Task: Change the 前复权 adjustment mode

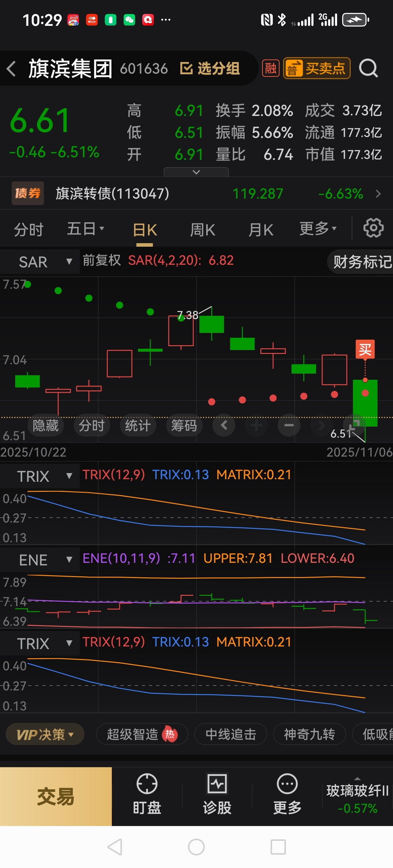Action: 101,261
